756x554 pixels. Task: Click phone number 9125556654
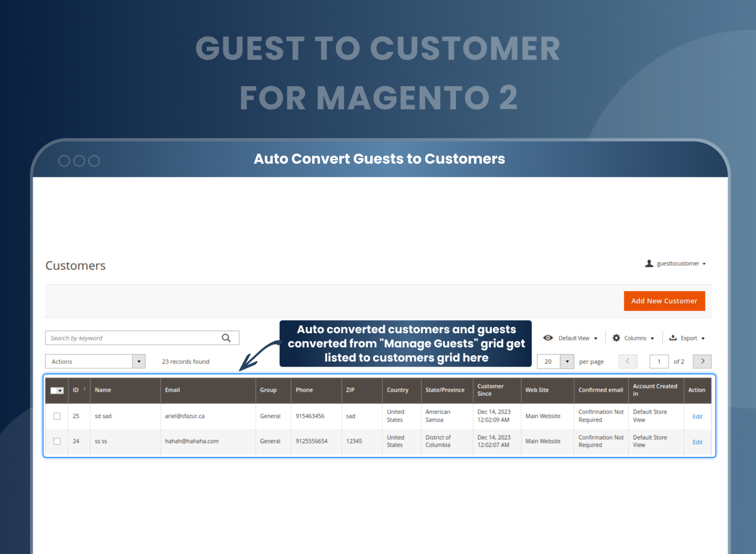(x=311, y=441)
